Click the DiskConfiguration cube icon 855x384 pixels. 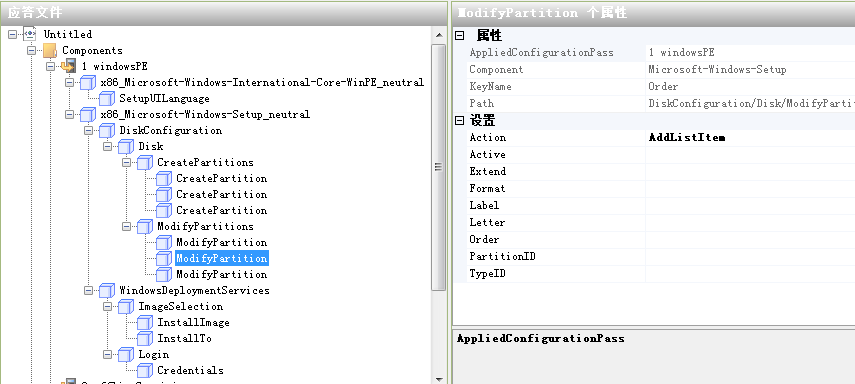107,131
